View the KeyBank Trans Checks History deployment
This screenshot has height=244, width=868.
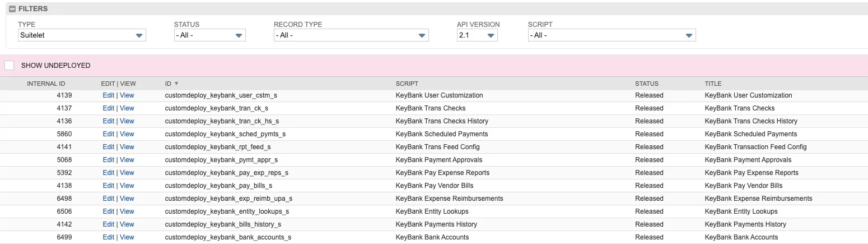click(127, 121)
